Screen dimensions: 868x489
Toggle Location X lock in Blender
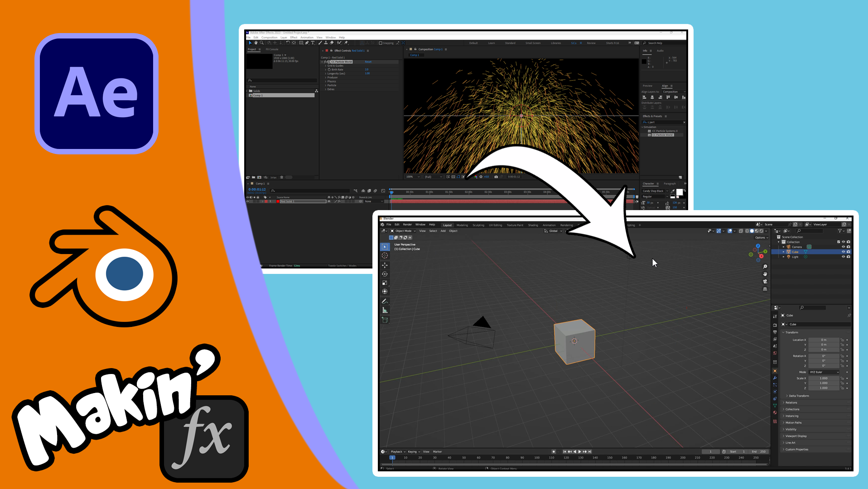click(843, 340)
